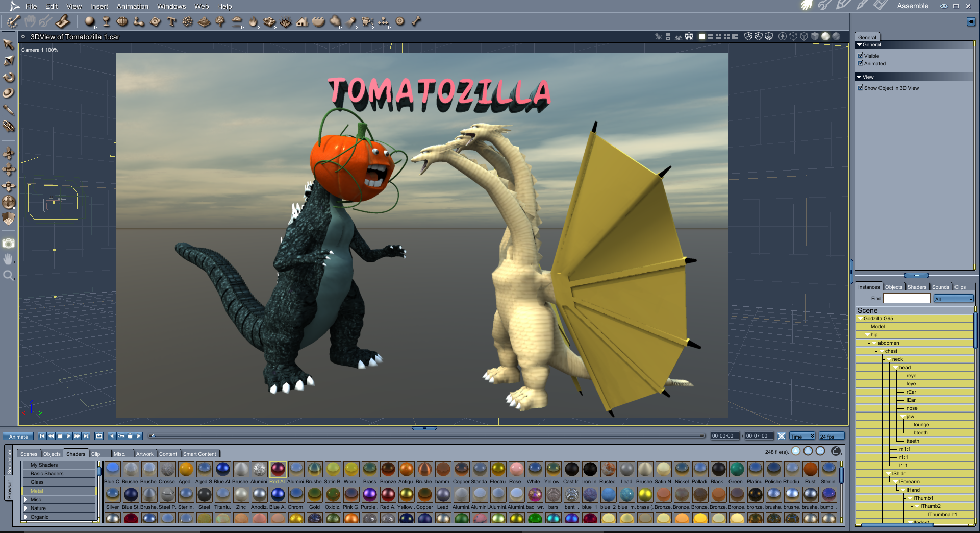The height and width of the screenshot is (533, 980).
Task: Collapse the View section in properties
Action: point(859,77)
